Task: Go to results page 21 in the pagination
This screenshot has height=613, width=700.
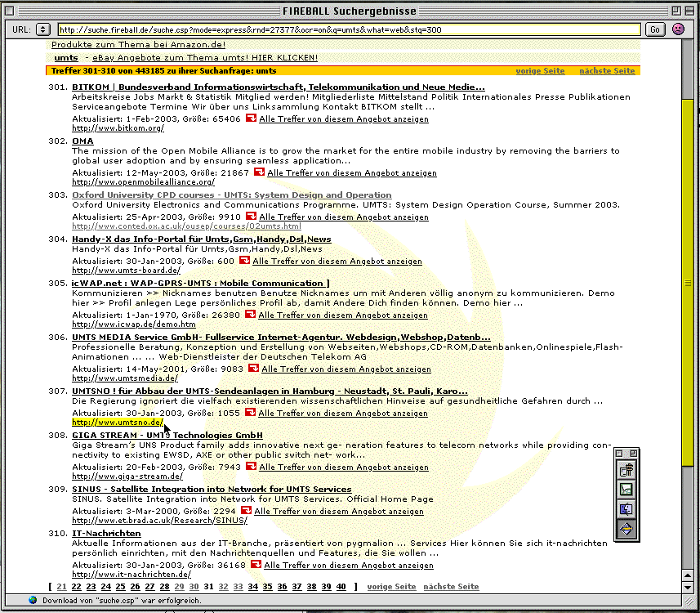Action: [x=62, y=587]
